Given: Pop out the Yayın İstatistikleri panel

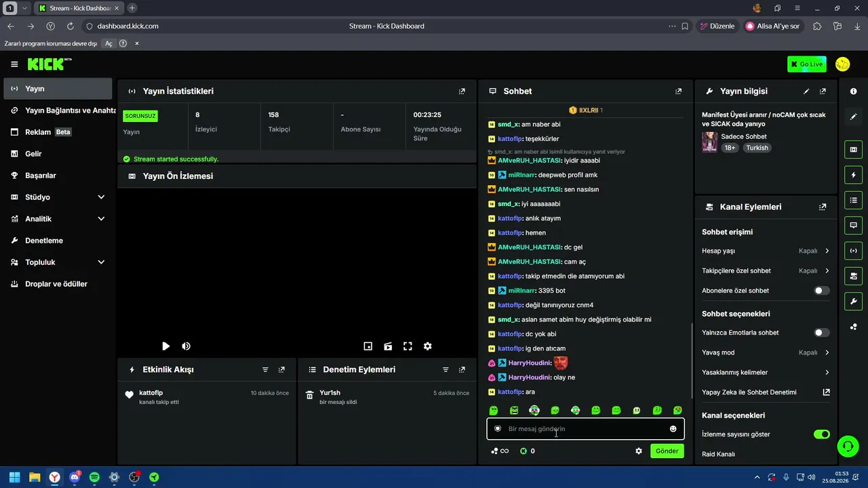Looking at the screenshot, I should tap(462, 91).
